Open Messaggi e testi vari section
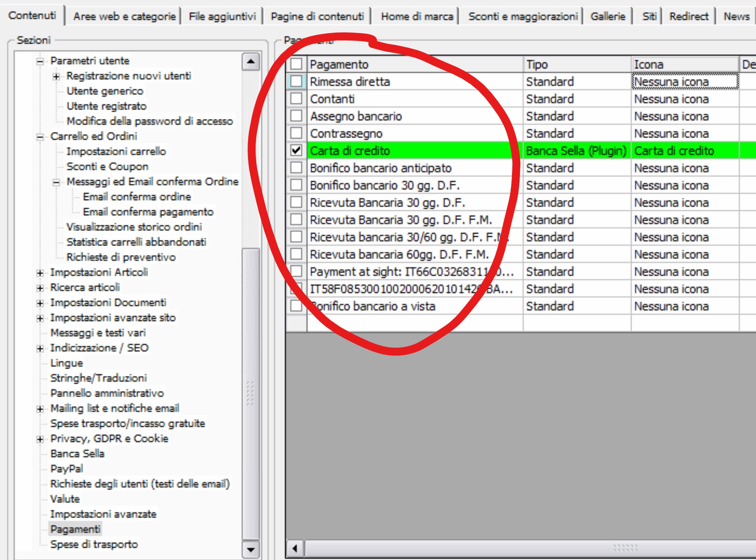This screenshot has width=756, height=560. (x=98, y=333)
